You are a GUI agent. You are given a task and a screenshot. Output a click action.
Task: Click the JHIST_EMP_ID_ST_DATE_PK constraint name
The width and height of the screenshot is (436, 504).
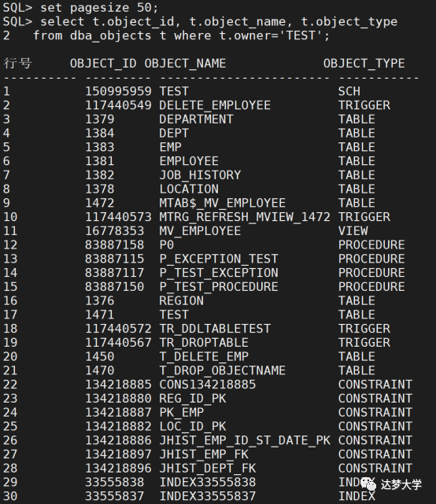[245, 440]
